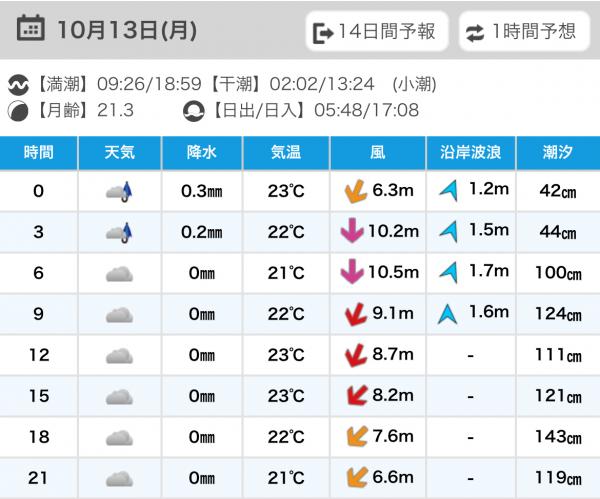
Task: Click the sunrise icon beside 日出/日入
Action: tap(193, 109)
